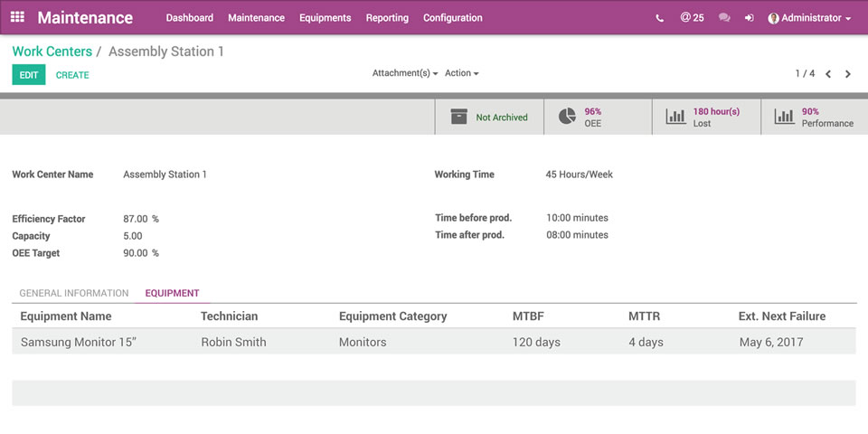Toggle the Not Archived status button
This screenshot has height=434, width=868.
click(489, 117)
